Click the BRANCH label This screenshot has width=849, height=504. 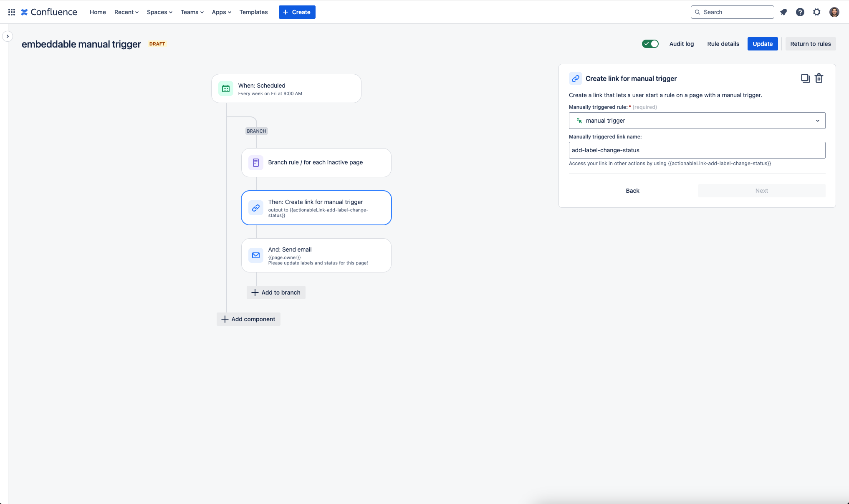[256, 131]
